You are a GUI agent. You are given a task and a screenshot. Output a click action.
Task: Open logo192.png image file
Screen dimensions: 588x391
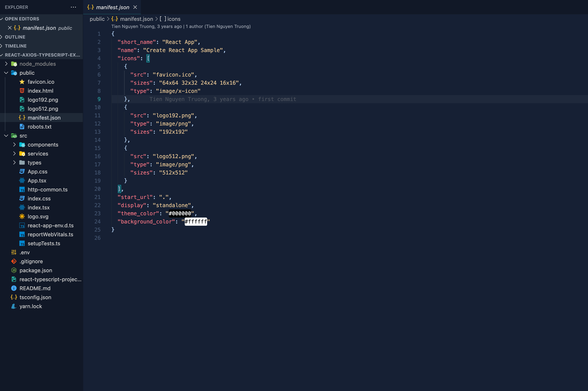coord(43,100)
